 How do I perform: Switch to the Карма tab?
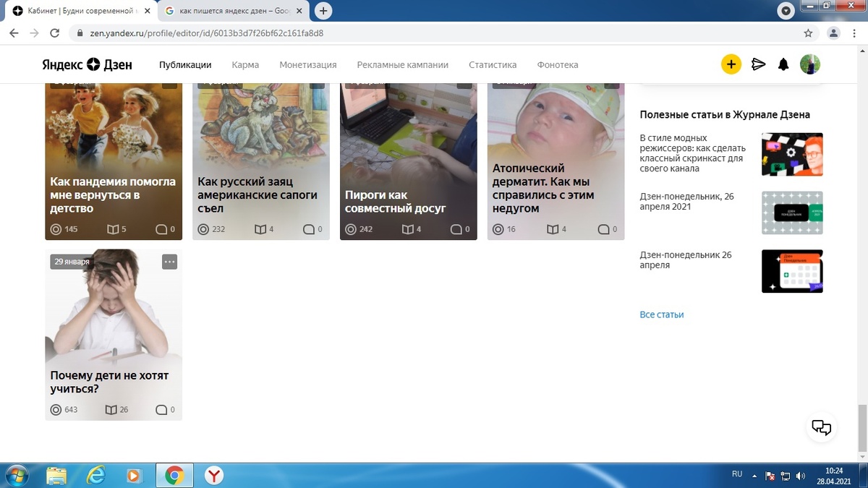(245, 64)
